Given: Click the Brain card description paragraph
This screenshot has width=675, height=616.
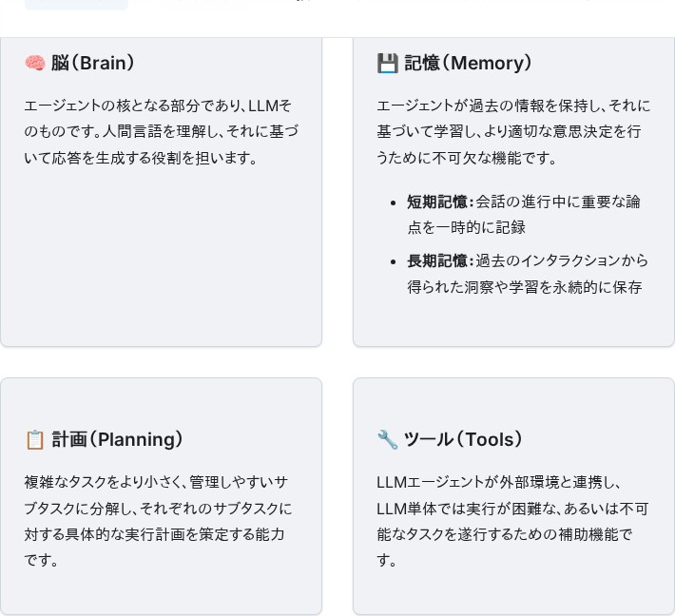Looking at the screenshot, I should click(x=162, y=132).
